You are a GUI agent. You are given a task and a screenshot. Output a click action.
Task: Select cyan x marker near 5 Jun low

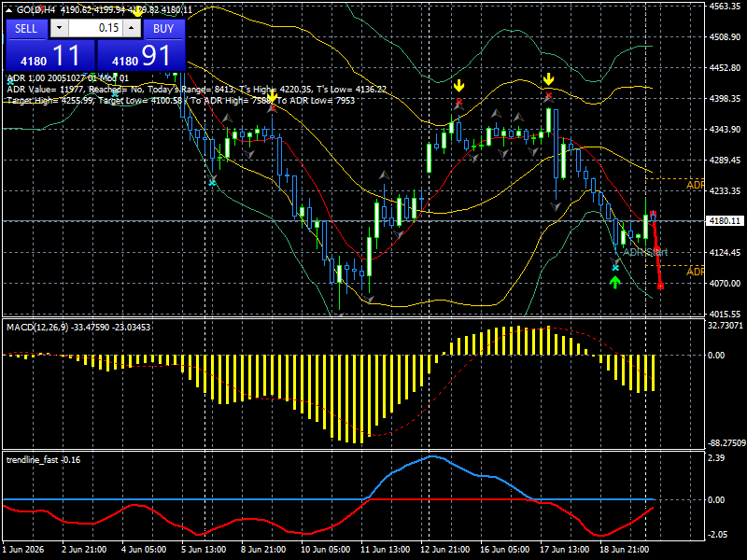(213, 182)
